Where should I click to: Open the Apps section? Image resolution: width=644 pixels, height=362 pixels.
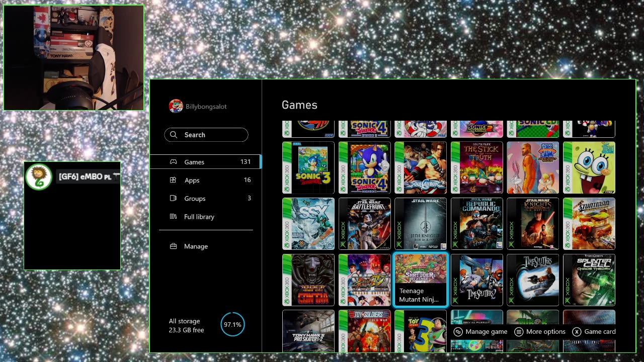pyautogui.click(x=205, y=180)
